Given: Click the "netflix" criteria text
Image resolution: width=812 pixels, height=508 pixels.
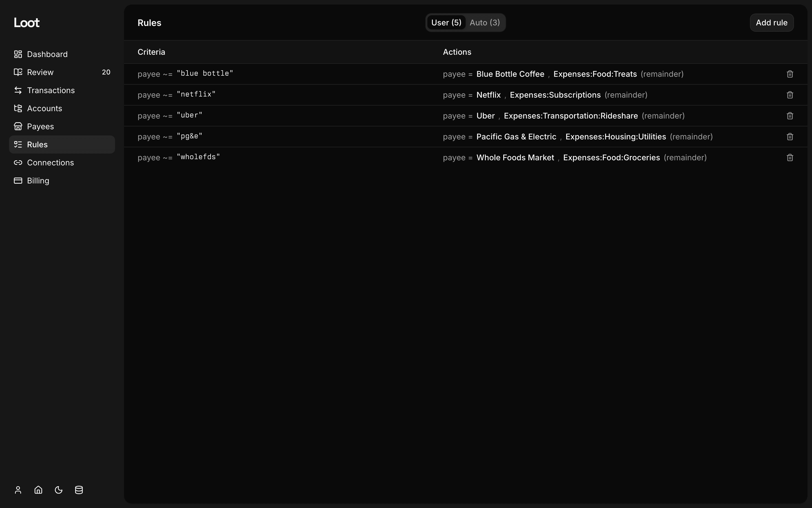Looking at the screenshot, I should click(x=196, y=95).
